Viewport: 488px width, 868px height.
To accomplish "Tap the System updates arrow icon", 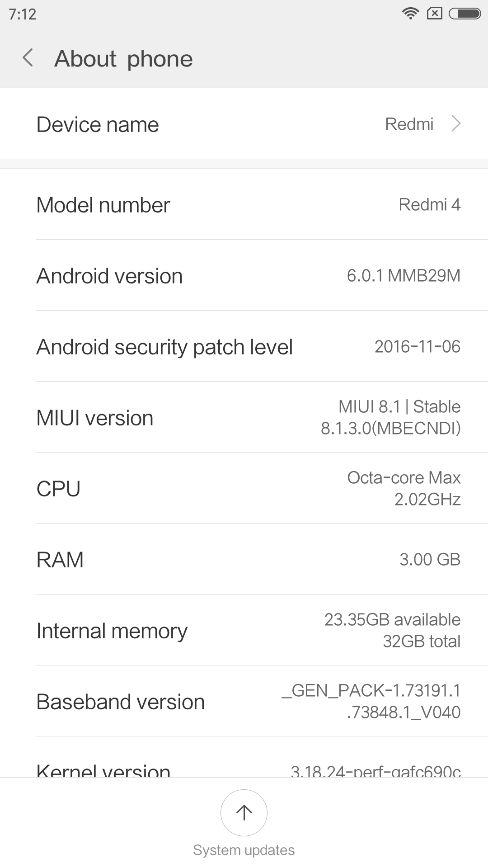I will (244, 812).
